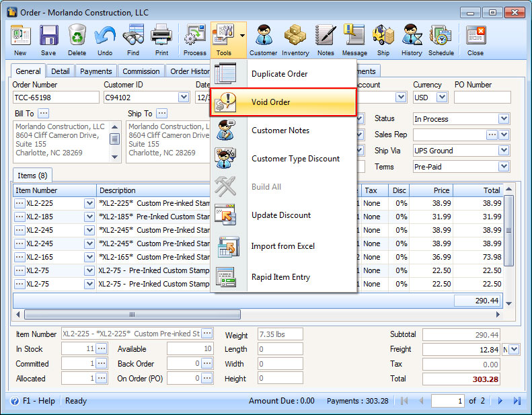Open Back Order details ellipsis button
This screenshot has height=415, width=532.
(x=206, y=363)
